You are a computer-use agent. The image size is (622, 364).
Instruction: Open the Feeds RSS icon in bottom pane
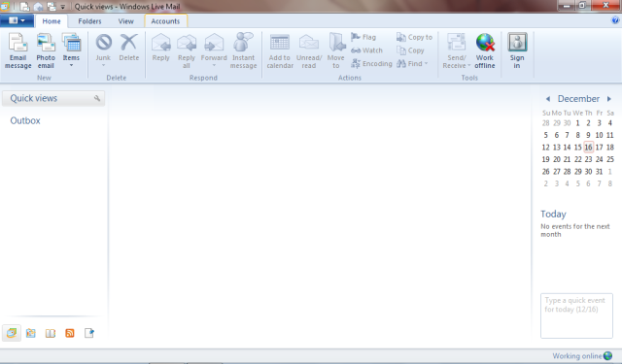(70, 333)
